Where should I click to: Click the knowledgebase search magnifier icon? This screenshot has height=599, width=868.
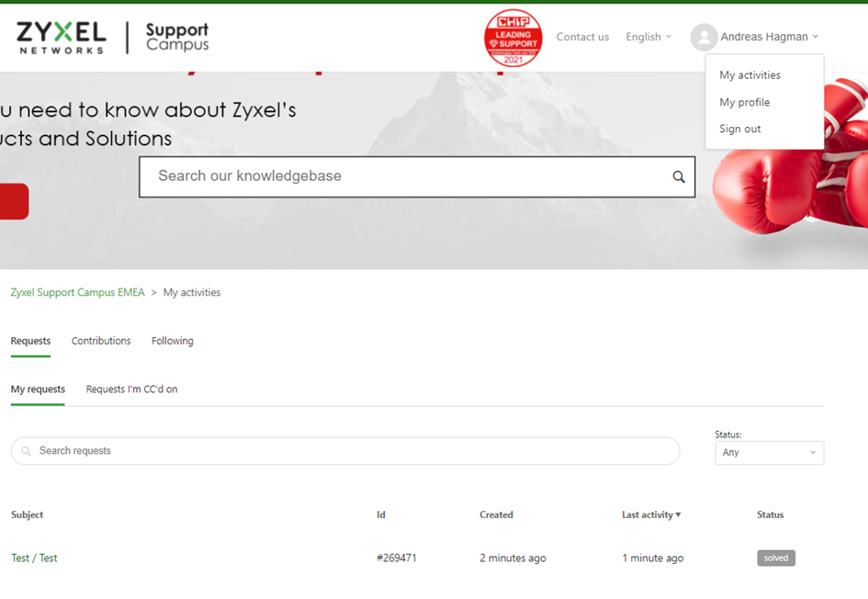pos(679,176)
